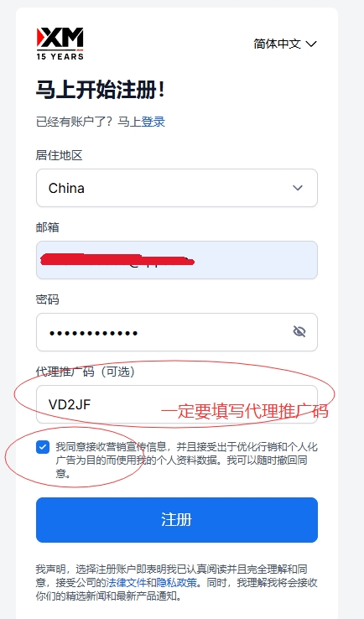The height and width of the screenshot is (619, 364).
Task: Open the 隐私政策 link
Action: [176, 583]
